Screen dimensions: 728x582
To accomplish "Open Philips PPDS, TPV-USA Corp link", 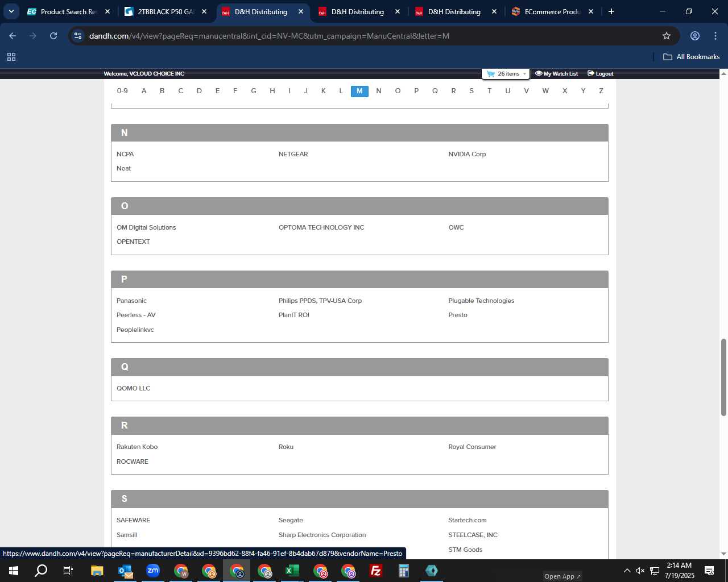I will coord(320,301).
